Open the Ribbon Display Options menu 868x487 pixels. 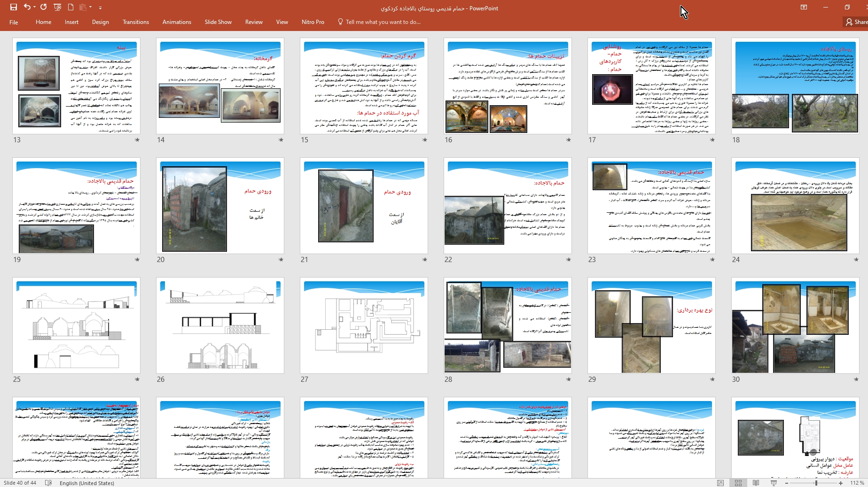(804, 7)
